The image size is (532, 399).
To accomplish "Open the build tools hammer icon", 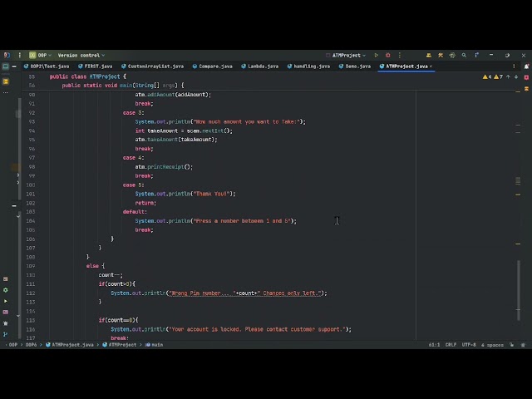I will coord(441,55).
